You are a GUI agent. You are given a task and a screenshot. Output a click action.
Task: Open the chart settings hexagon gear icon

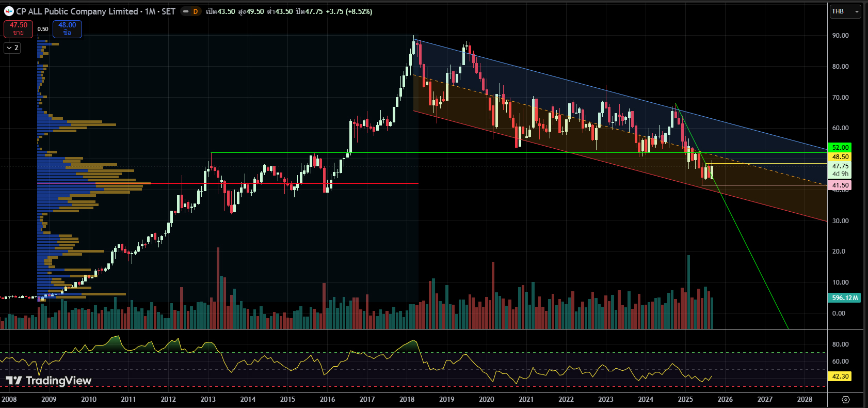click(x=845, y=399)
